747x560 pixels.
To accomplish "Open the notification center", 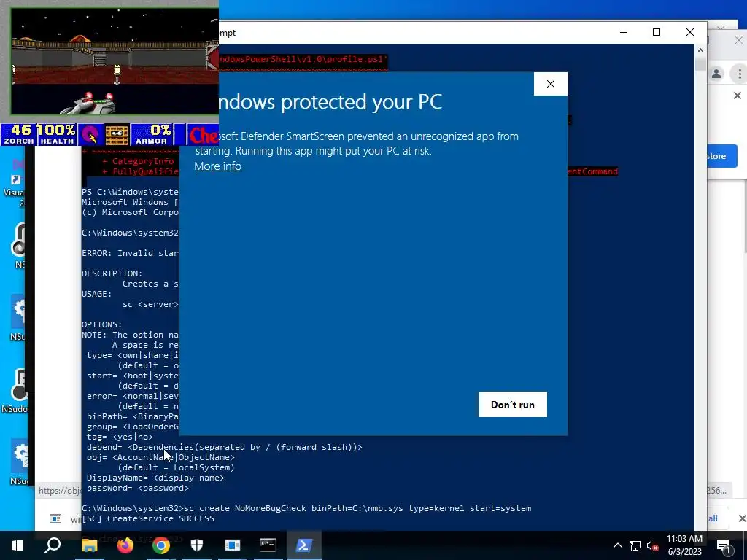I will tap(724, 546).
